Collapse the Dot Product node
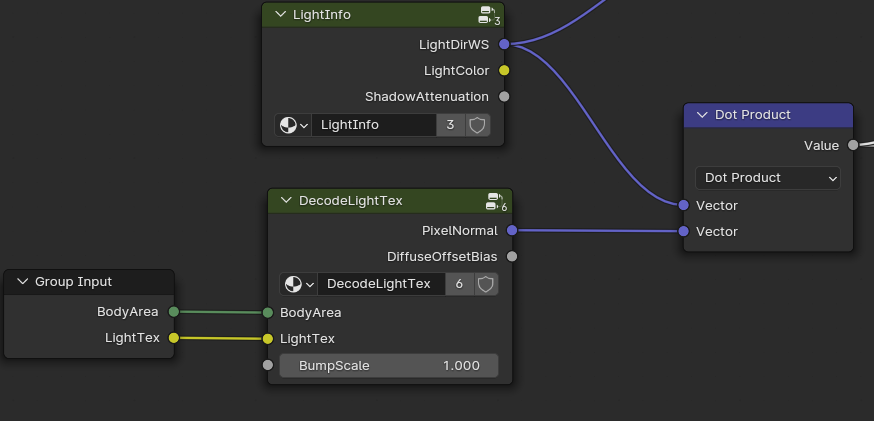 [x=701, y=115]
